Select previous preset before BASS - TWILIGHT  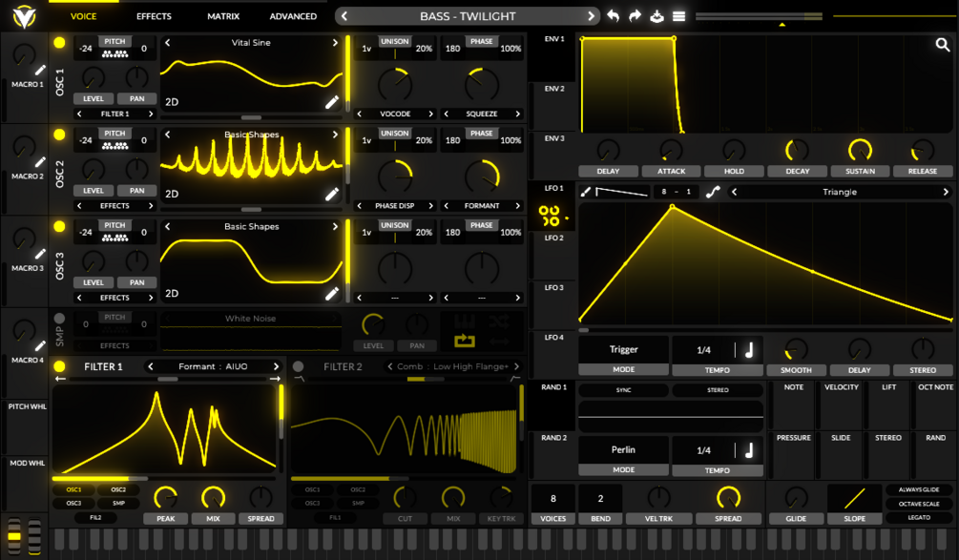click(x=344, y=16)
